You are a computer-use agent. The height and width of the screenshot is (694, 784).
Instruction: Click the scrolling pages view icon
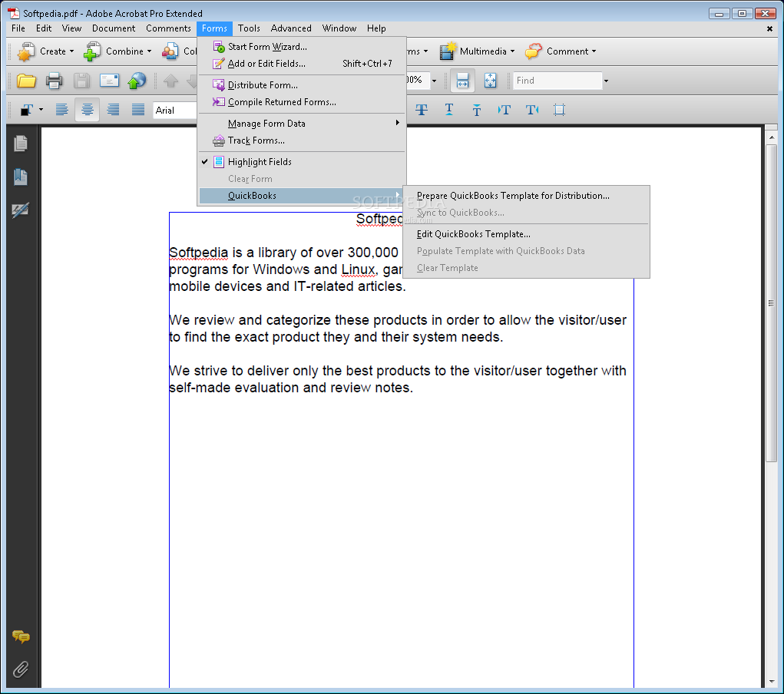point(462,81)
